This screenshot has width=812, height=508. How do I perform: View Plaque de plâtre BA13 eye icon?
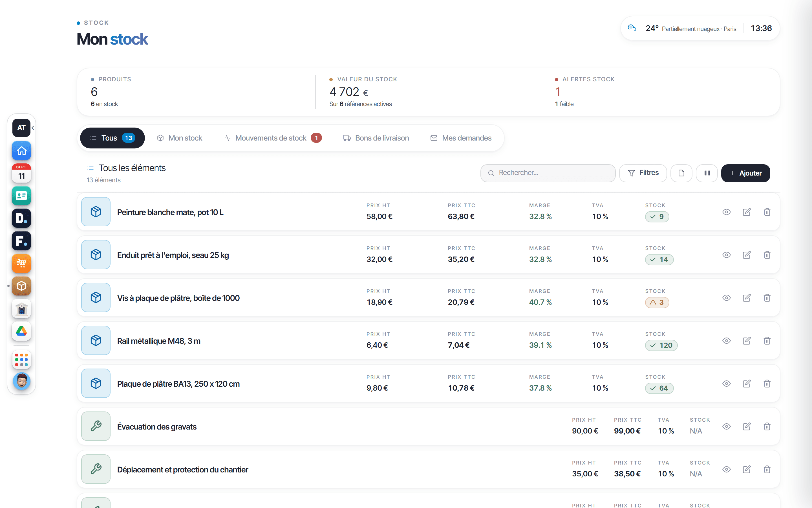(727, 384)
